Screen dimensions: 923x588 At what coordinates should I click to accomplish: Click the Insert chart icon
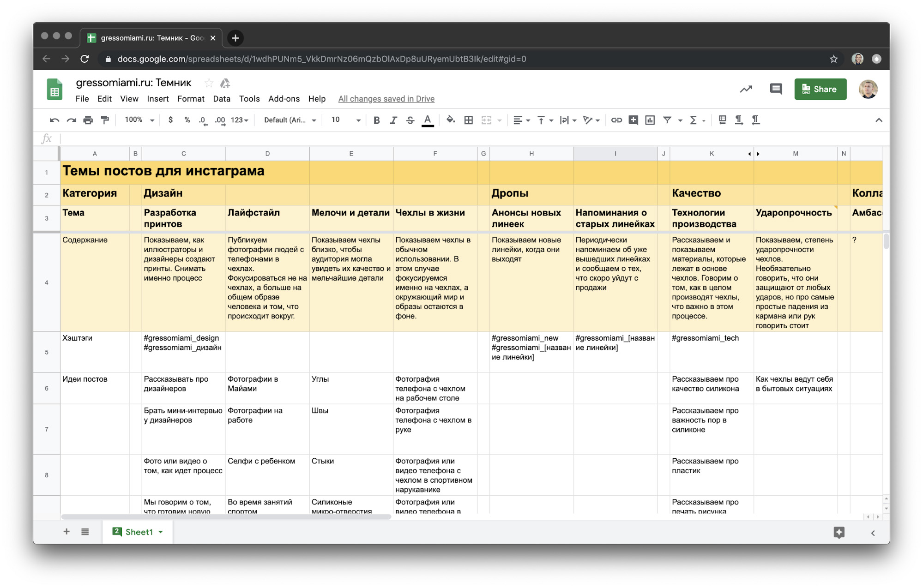[x=650, y=120]
